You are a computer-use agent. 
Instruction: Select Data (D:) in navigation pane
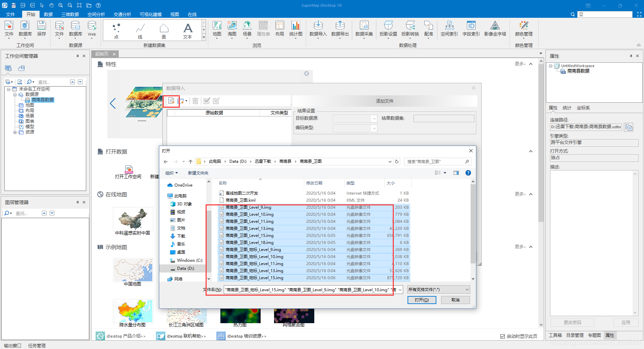(185, 268)
